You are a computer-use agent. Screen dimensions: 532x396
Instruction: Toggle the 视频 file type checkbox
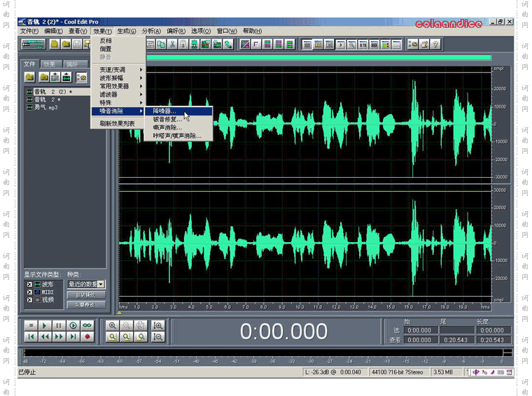pyautogui.click(x=29, y=300)
